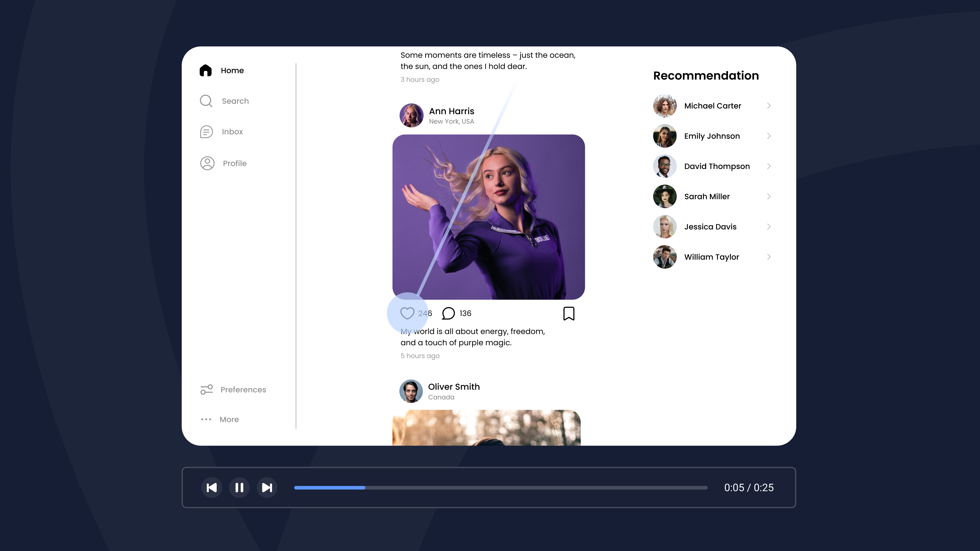Like Ann Harris's post with the heart icon

408,313
